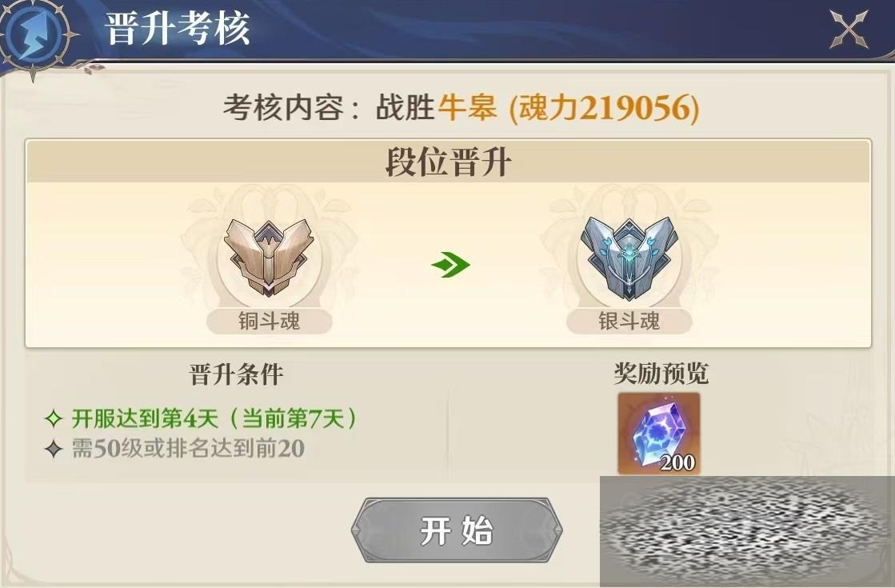Screen dimensions: 895x588
Task: Close the 晋升考核 promotion dialog
Action: click(849, 29)
